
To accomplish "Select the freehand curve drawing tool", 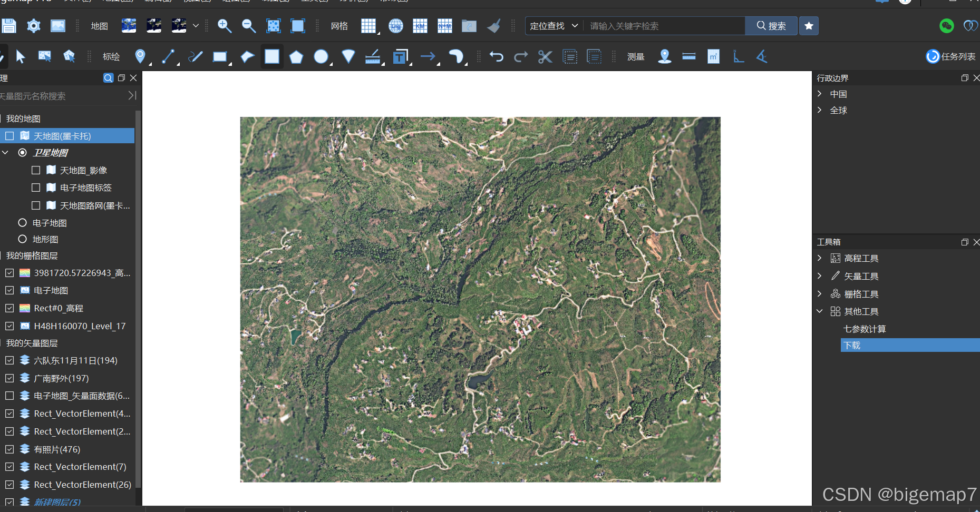I will (x=195, y=56).
